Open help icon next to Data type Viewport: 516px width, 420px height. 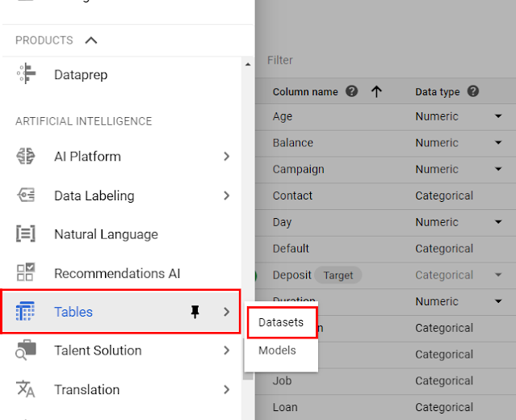[473, 91]
